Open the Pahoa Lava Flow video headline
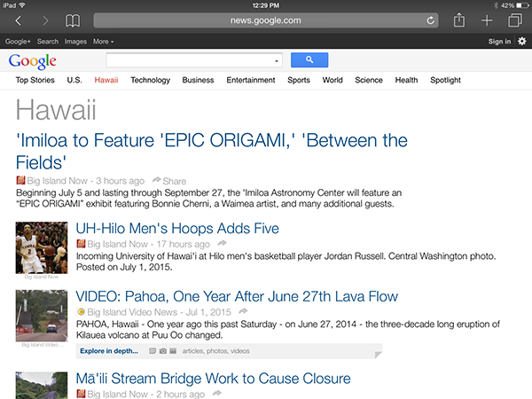Viewport: 532px width, 399px height. tap(237, 296)
